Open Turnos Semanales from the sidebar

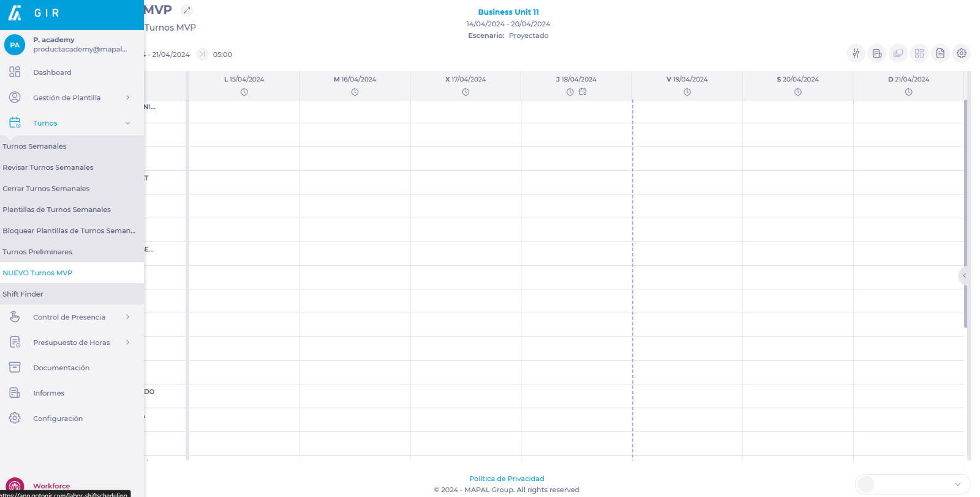click(34, 146)
